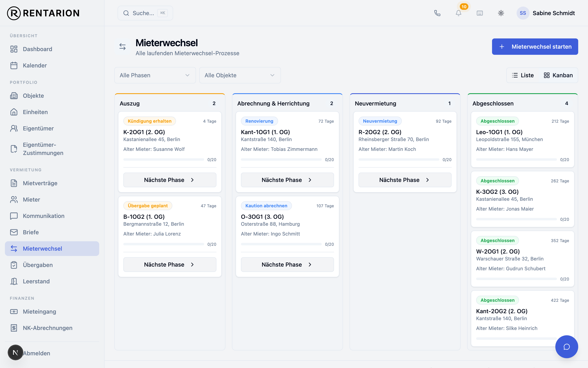
Task: Open the floating chat support button
Action: (x=567, y=347)
